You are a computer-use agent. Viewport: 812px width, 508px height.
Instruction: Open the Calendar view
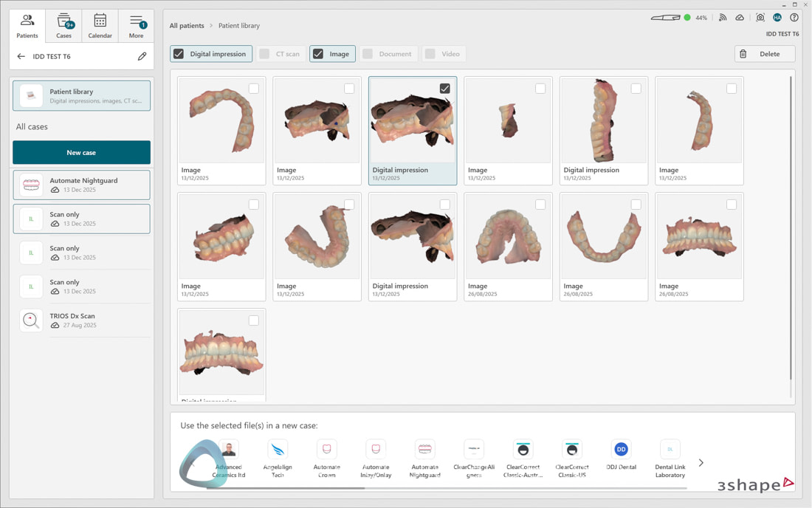click(100, 25)
